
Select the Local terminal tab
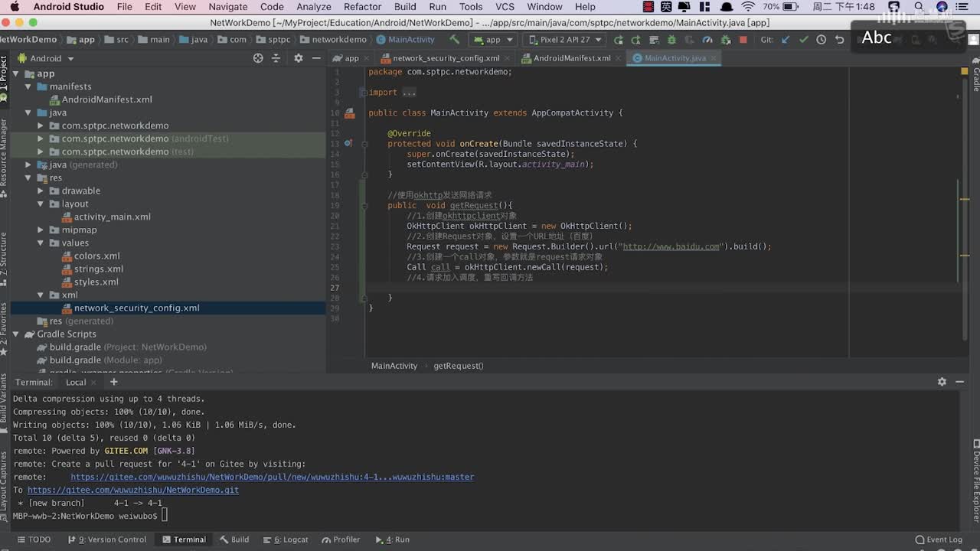pyautogui.click(x=76, y=382)
